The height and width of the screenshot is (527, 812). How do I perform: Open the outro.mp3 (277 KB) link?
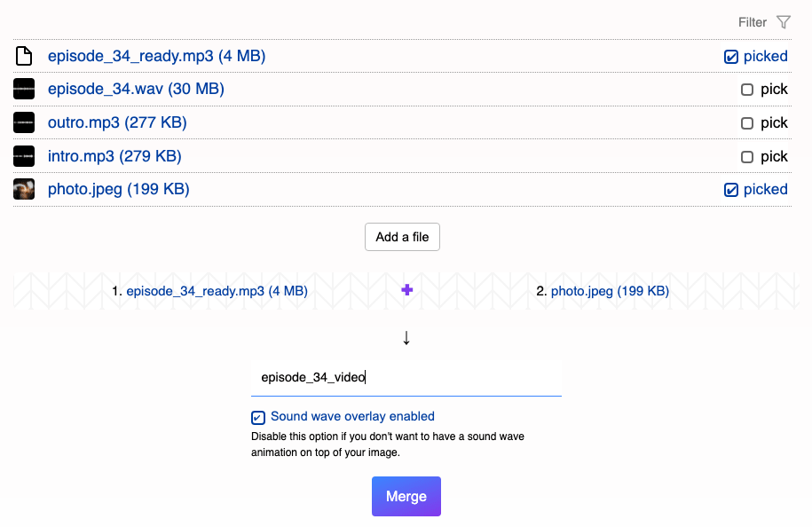click(117, 122)
